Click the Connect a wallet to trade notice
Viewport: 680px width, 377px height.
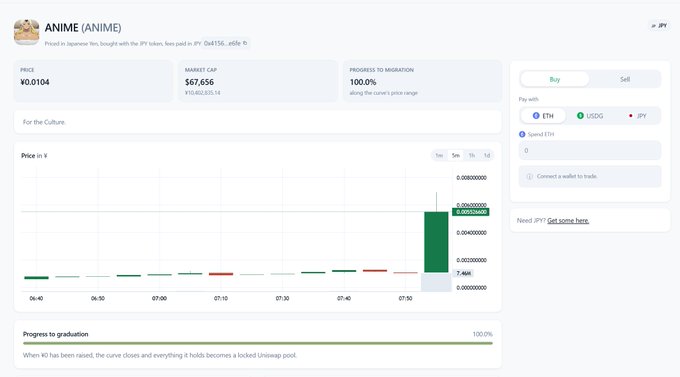pyautogui.click(x=590, y=176)
